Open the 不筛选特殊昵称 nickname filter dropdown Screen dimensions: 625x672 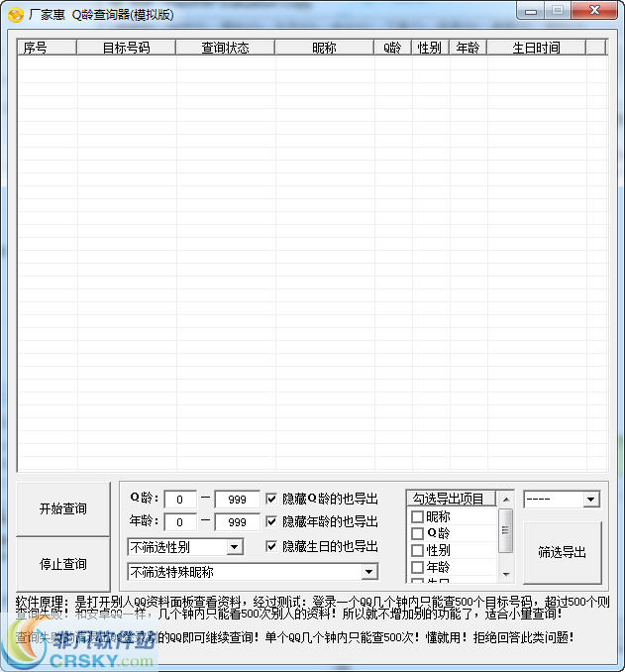click(253, 572)
